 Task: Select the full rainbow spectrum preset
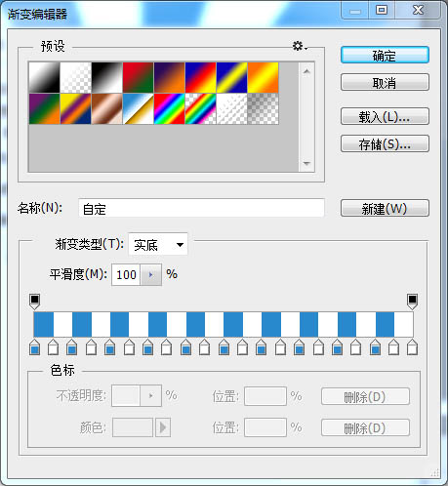[x=169, y=108]
